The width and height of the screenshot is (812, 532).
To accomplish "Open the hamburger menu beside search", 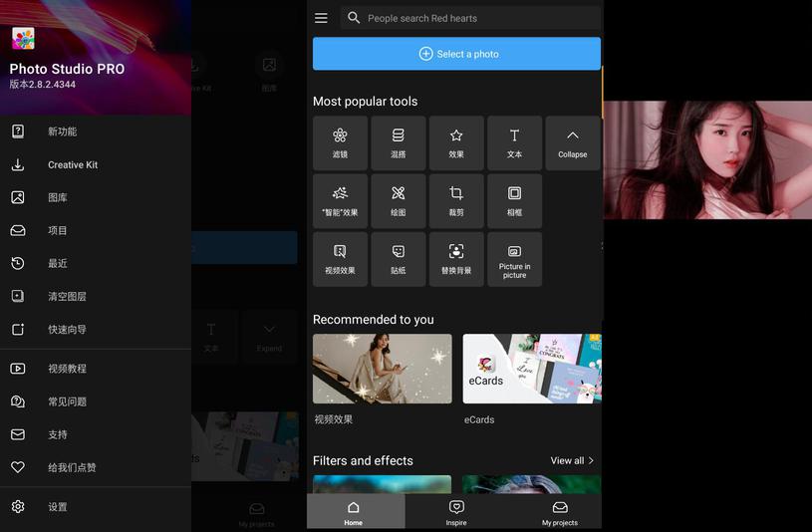I will click(x=321, y=18).
